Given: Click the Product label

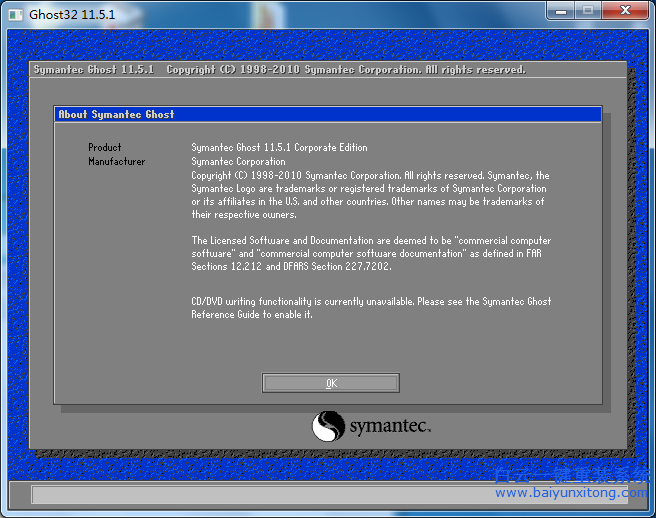Looking at the screenshot, I should [x=105, y=148].
